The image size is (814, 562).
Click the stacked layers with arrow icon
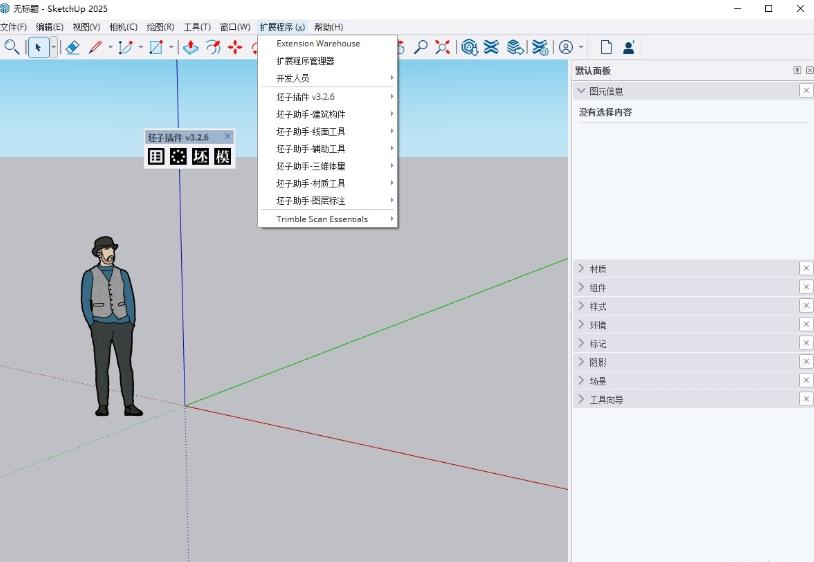tap(515, 47)
